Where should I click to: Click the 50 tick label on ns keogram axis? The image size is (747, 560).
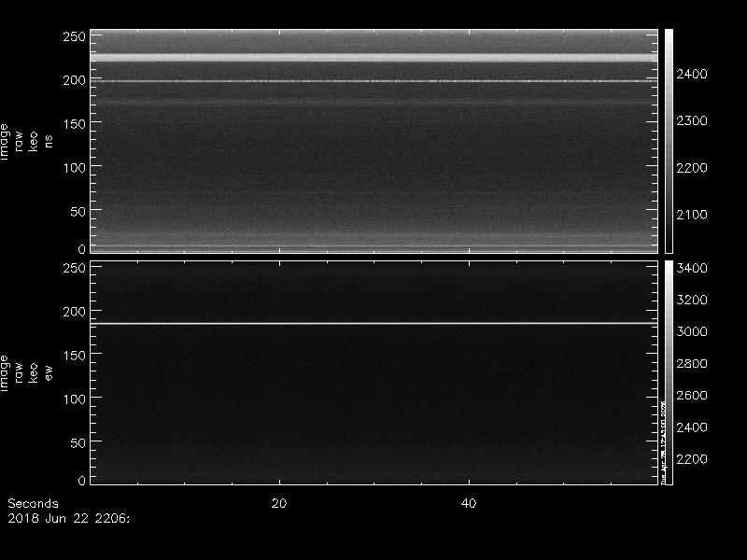point(78,212)
